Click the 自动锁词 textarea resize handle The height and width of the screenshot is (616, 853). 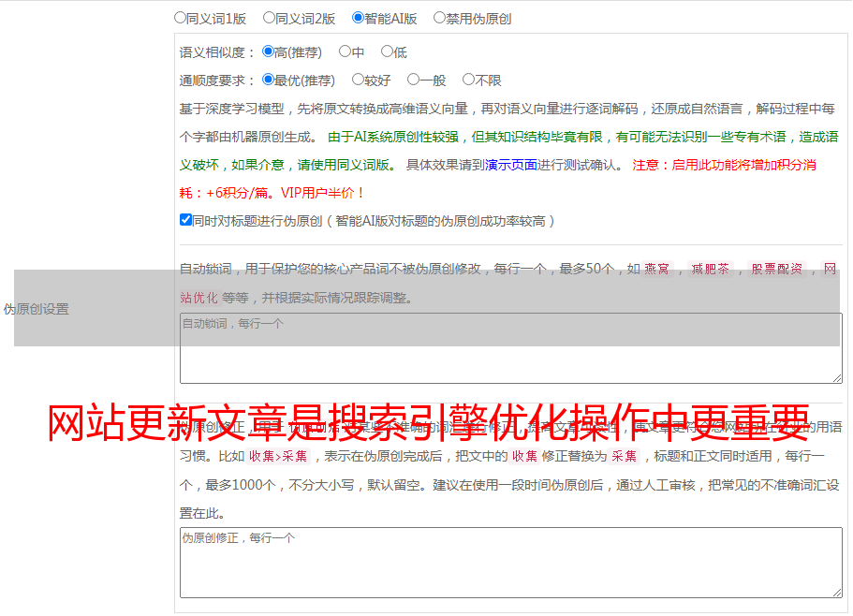click(837, 378)
